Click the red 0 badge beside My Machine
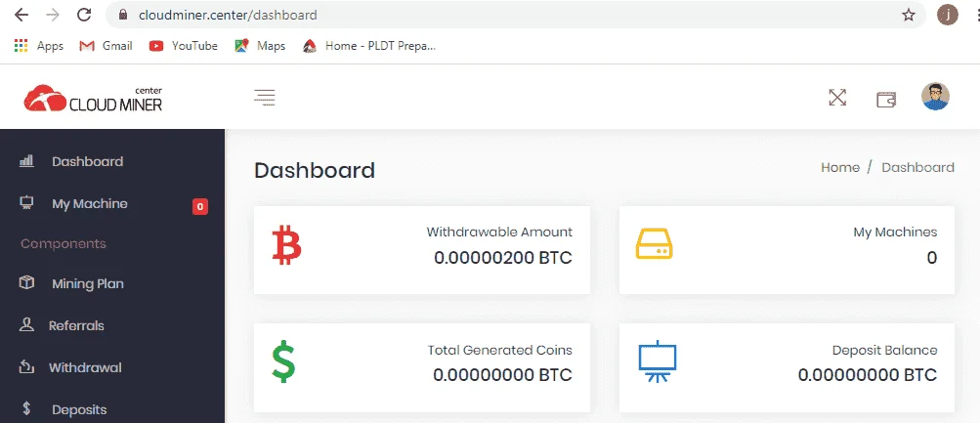 (200, 207)
